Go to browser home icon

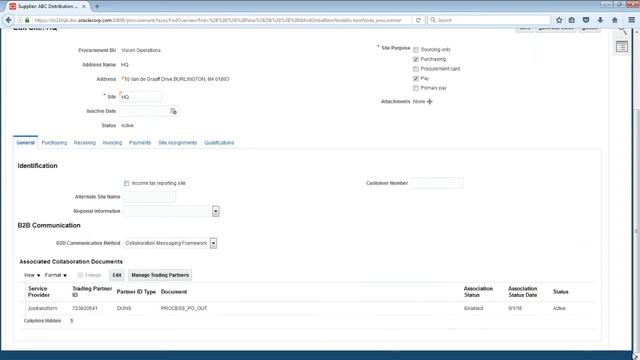615,20
